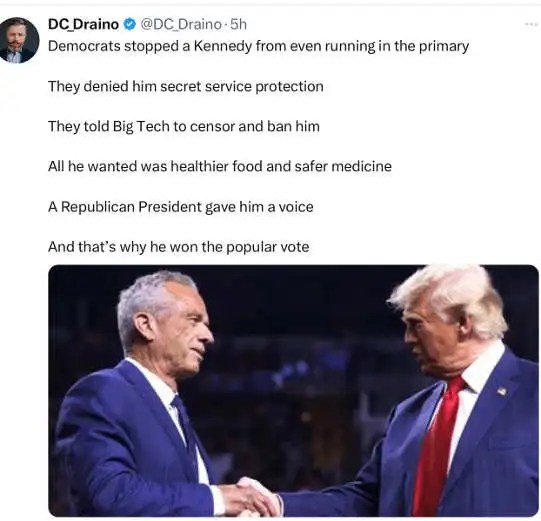
Task: Click the blue verified badge
Action: point(130,24)
